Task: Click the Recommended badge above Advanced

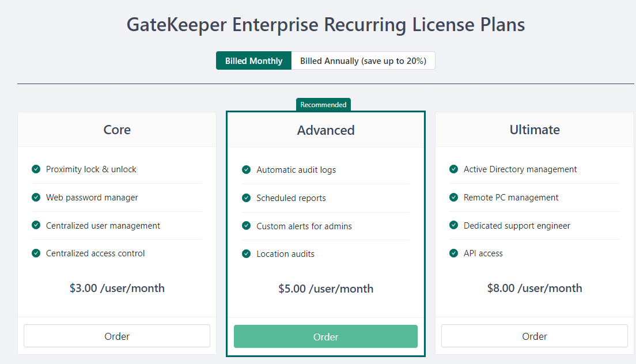Action: click(323, 105)
